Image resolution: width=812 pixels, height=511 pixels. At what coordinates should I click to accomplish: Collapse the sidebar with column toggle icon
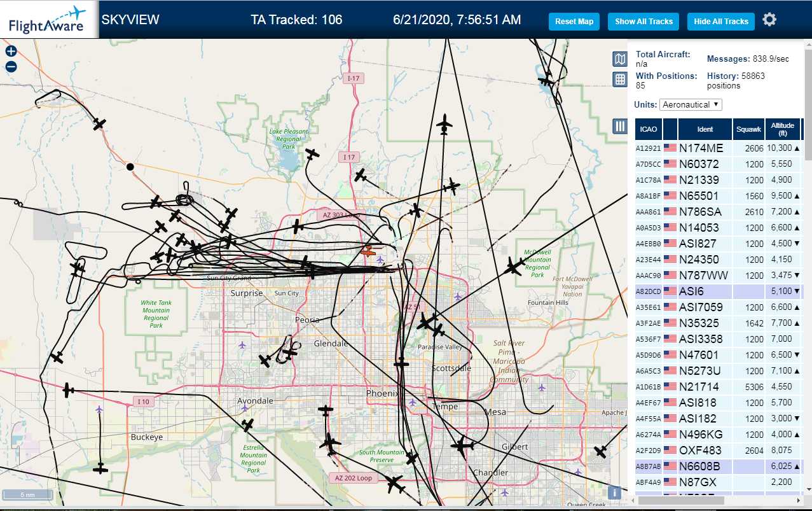point(620,126)
